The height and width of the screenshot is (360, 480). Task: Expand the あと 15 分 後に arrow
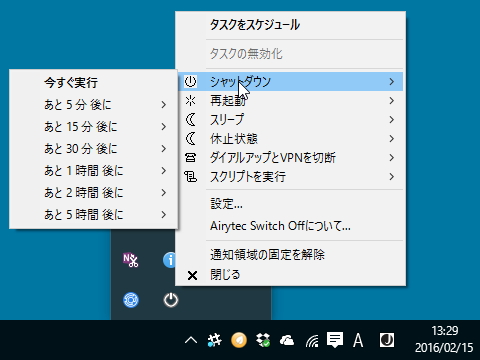coord(164,127)
